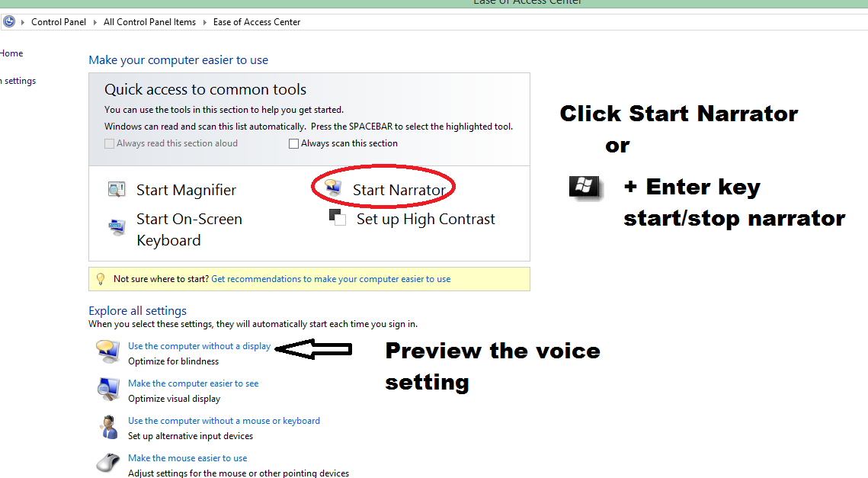
Task: Open Make the mouse easier to use
Action: [x=187, y=458]
